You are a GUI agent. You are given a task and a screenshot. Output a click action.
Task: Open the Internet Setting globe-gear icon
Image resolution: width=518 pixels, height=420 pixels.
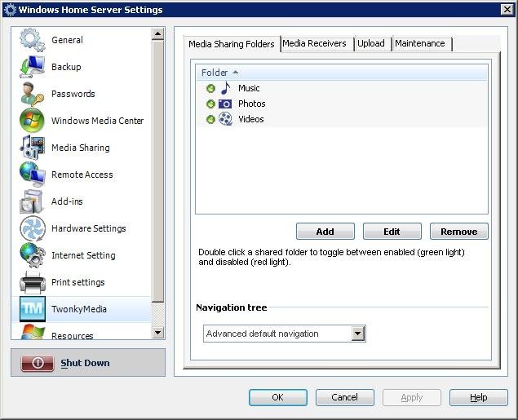32,255
